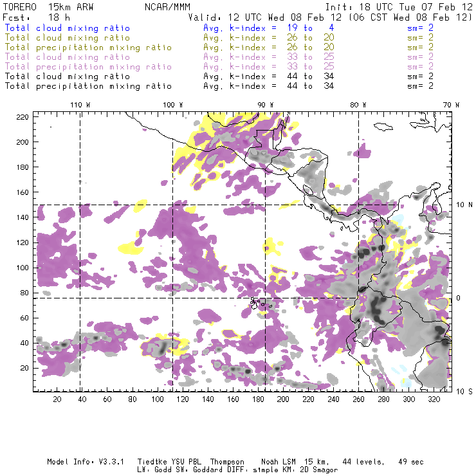Click the "100 W" longitude label

point(173,105)
